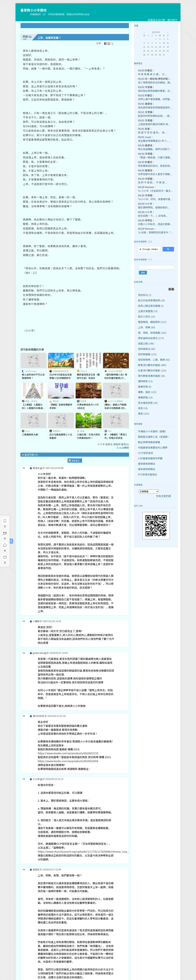Collapse the floating side panel arrow tab
Image resolution: width=196 pixels, height=980 pixels.
pos(11,541)
